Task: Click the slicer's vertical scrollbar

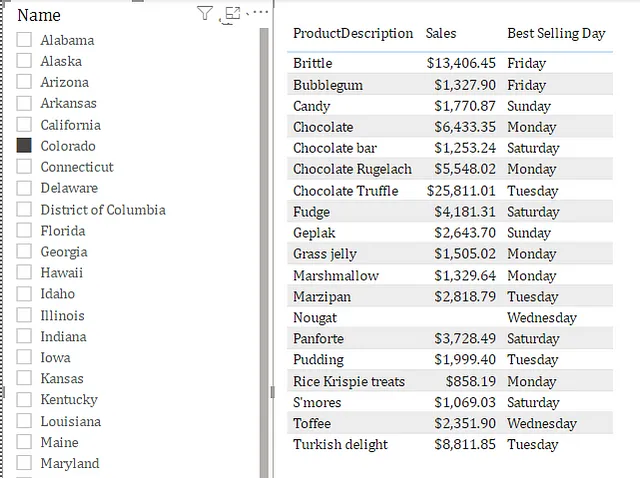Action: [264, 250]
